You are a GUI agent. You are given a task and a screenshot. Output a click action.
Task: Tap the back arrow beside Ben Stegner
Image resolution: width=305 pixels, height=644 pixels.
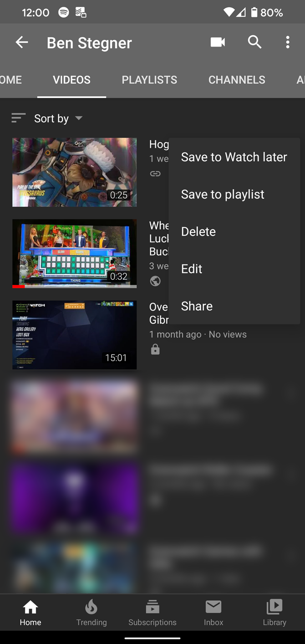(21, 42)
